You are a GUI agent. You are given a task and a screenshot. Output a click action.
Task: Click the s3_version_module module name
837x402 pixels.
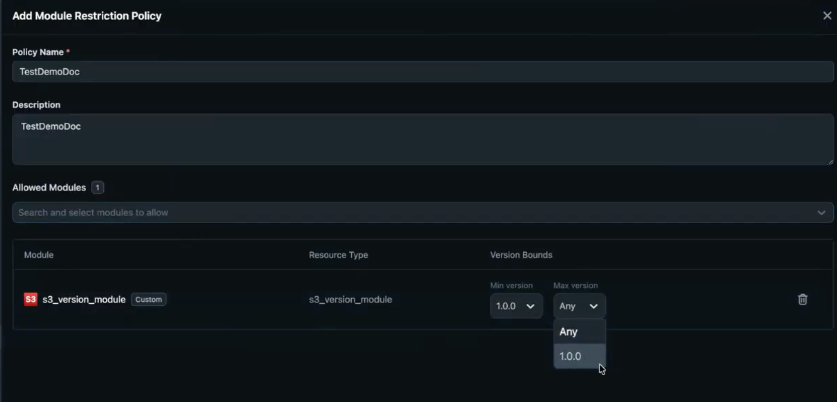[x=84, y=299]
